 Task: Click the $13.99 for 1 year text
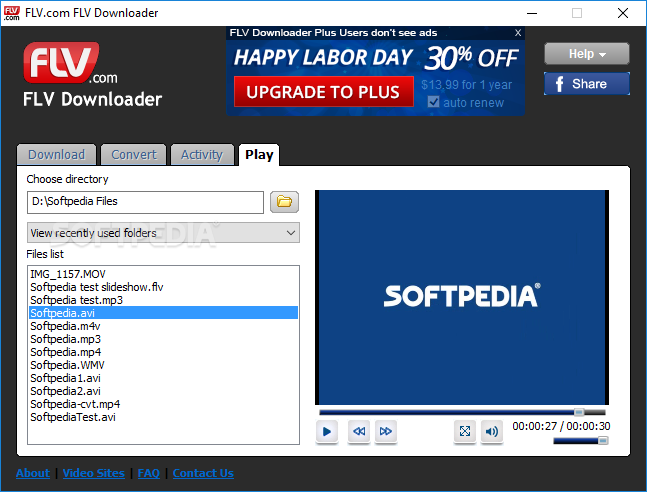coord(467,85)
